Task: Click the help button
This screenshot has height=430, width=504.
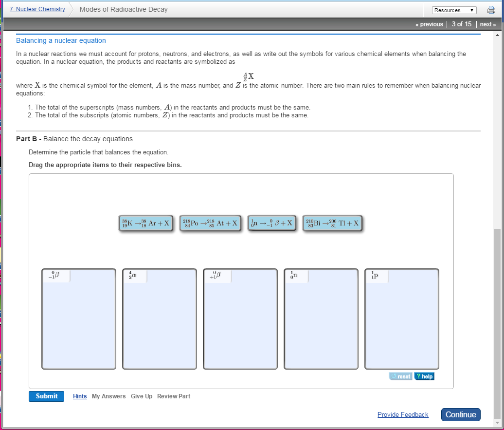Action: [424, 376]
